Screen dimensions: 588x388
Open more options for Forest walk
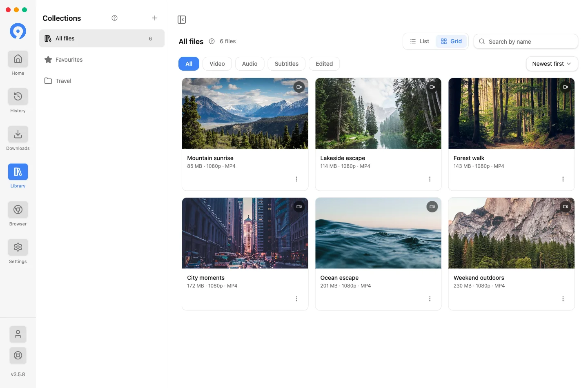tap(563, 179)
